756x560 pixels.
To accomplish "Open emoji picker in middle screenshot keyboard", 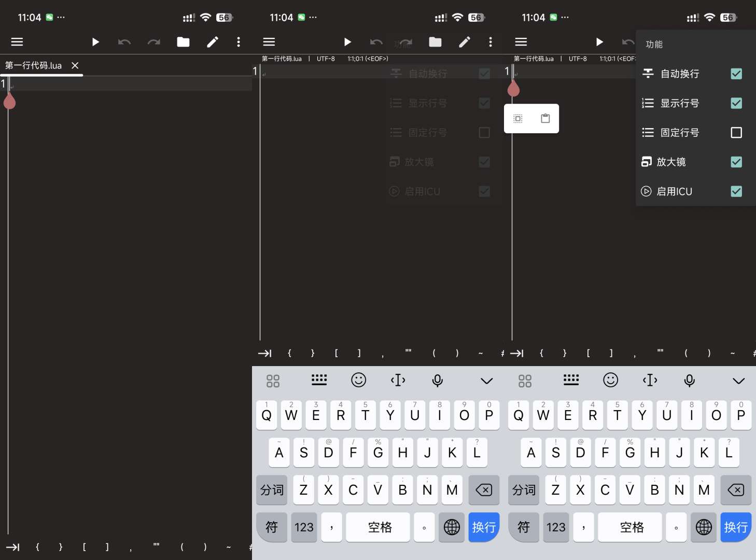I will click(358, 380).
